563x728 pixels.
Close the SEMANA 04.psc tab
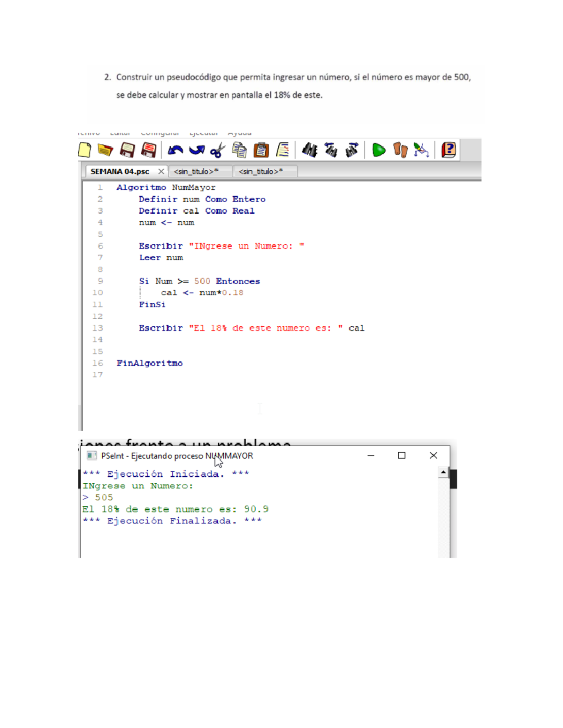point(161,172)
